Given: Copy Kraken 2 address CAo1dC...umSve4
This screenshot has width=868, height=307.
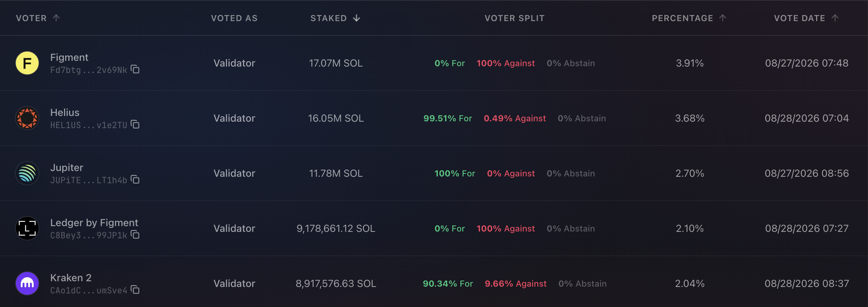Looking at the screenshot, I should tap(135, 290).
